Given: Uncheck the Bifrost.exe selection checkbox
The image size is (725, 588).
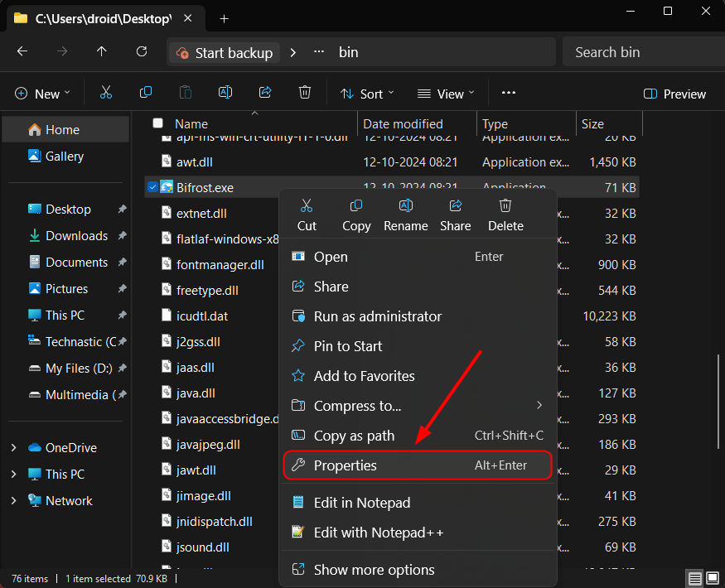Looking at the screenshot, I should coord(152,188).
